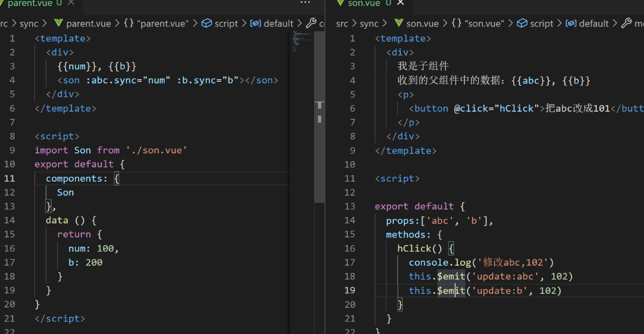Click console.log statement in son.vue
The image size is (644, 334).
(x=481, y=262)
